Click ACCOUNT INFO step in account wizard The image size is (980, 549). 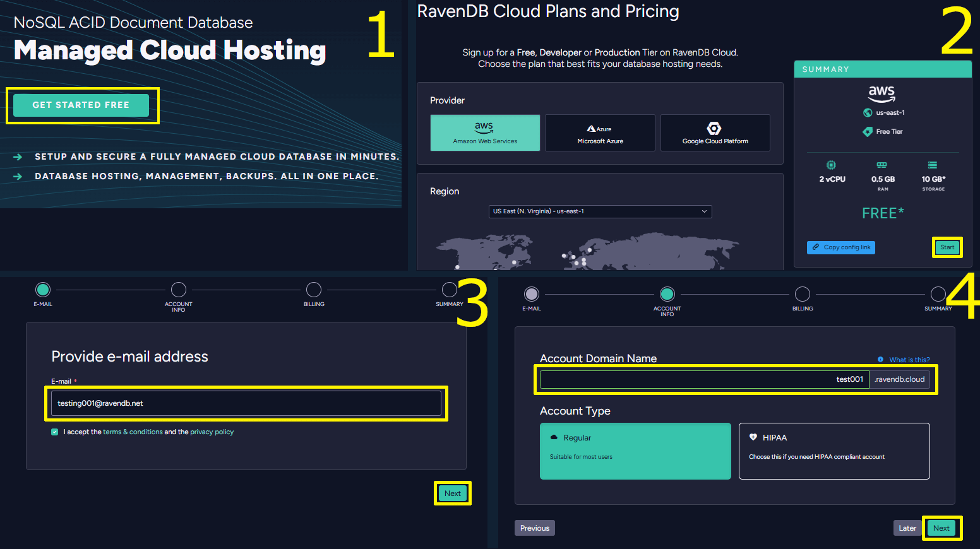(667, 294)
